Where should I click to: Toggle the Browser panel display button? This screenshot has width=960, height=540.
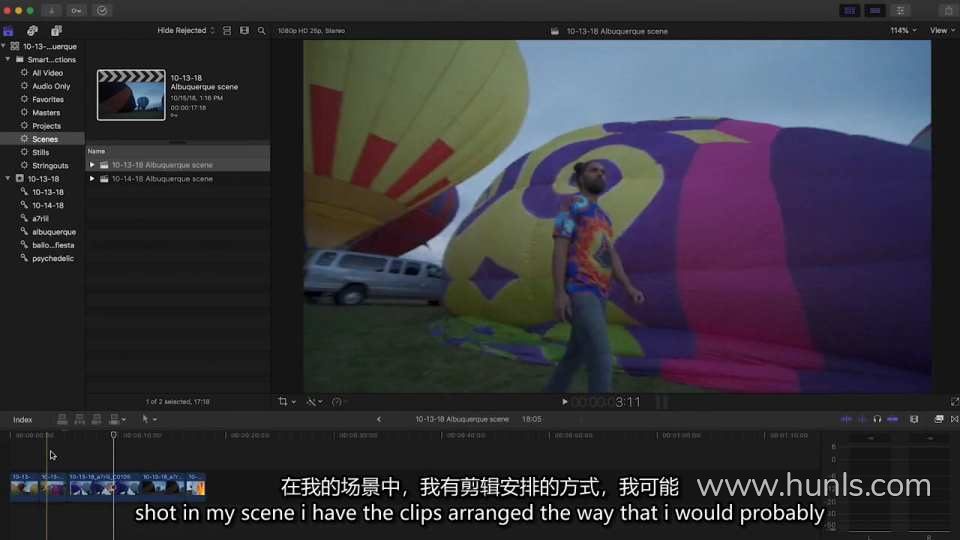click(850, 10)
